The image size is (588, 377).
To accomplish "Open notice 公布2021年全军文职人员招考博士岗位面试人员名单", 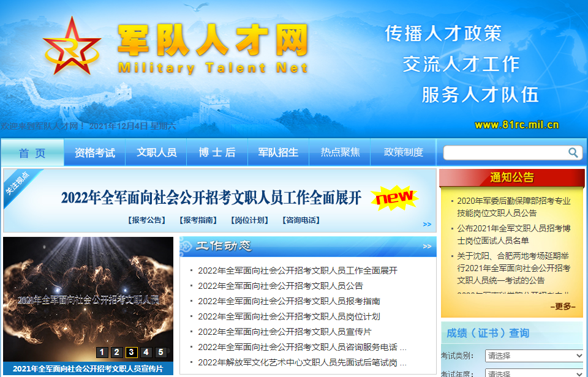I will pyautogui.click(x=514, y=234).
